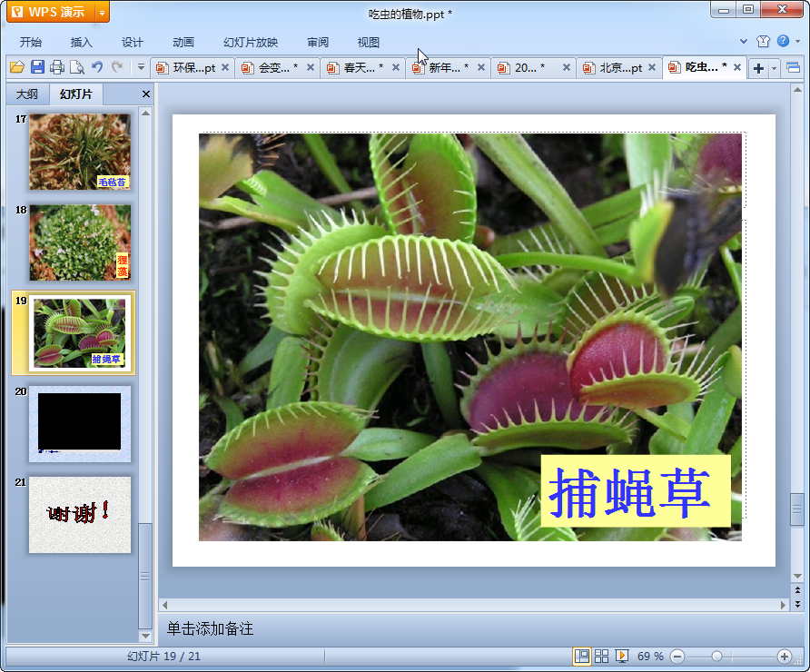Open Print Preview from the quick toolbar
Viewport: 810px width, 672px height.
pyautogui.click(x=77, y=67)
